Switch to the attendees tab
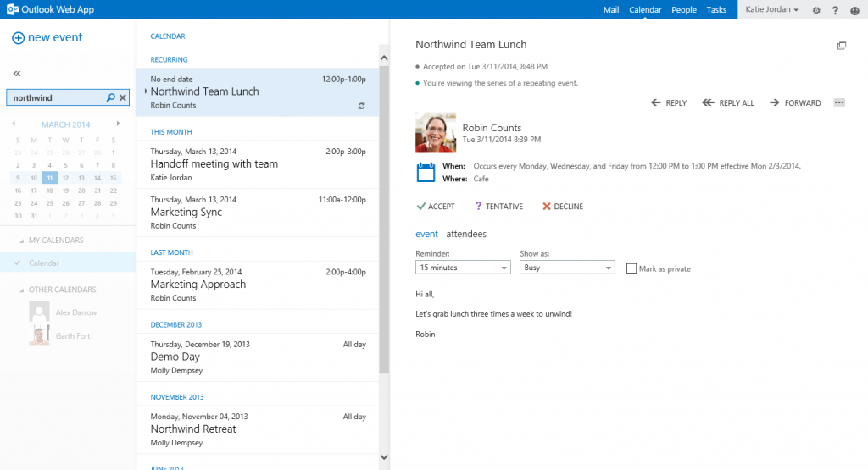This screenshot has height=470, width=868. (466, 234)
